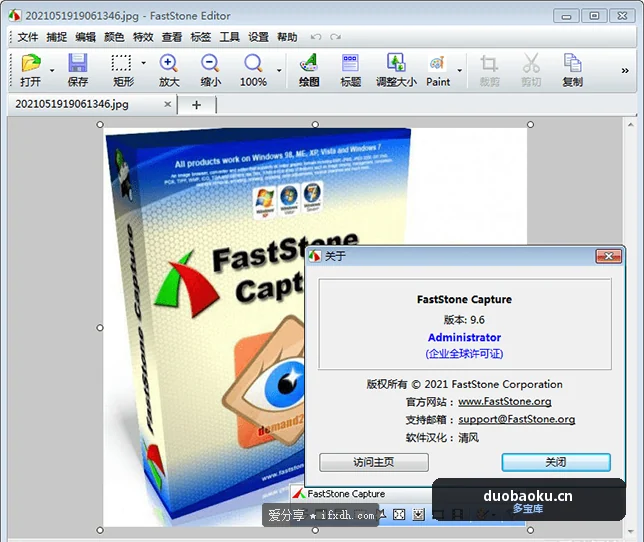Open the 工具 (Tools) menu

(229, 37)
